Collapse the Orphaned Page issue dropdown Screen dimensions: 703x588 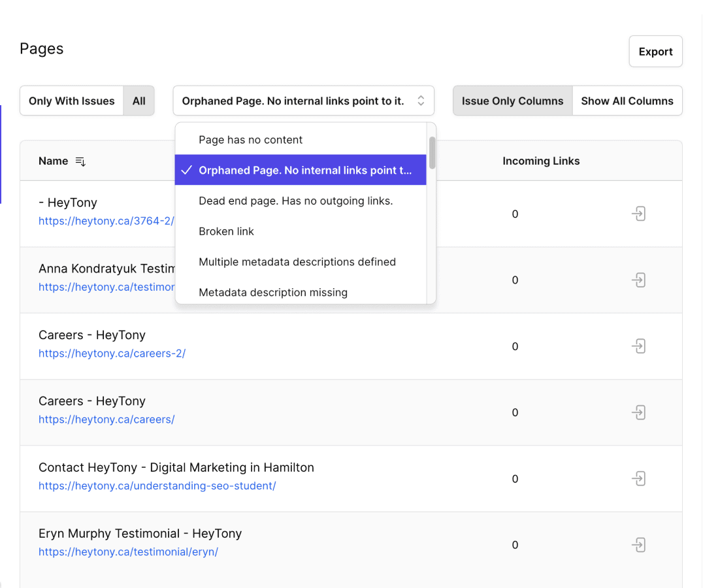click(303, 101)
